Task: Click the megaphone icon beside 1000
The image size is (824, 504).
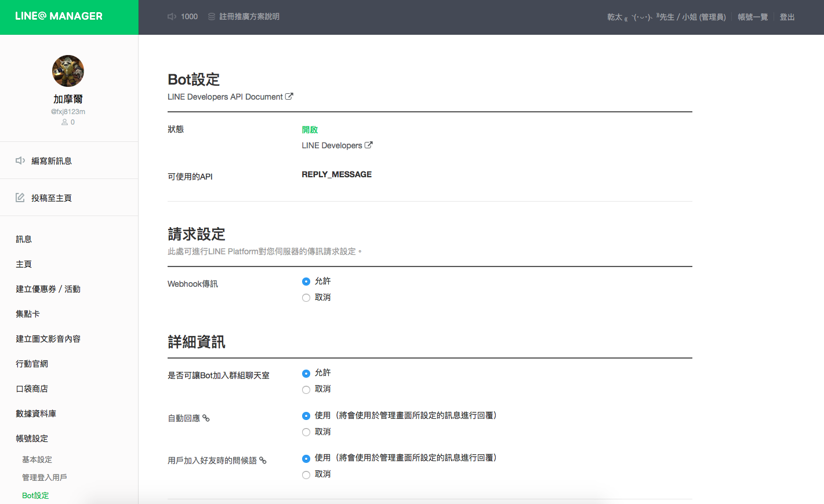Action: (x=172, y=17)
